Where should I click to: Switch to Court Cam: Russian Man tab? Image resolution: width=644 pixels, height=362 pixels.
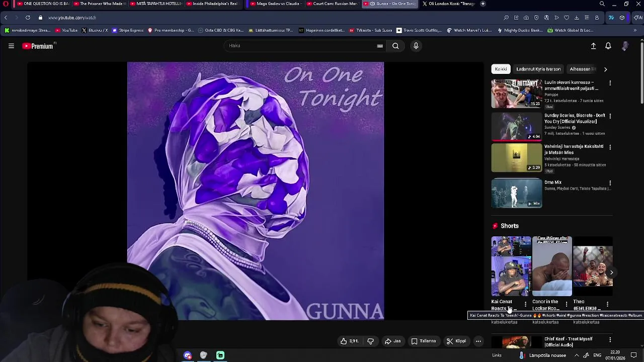[x=332, y=4]
